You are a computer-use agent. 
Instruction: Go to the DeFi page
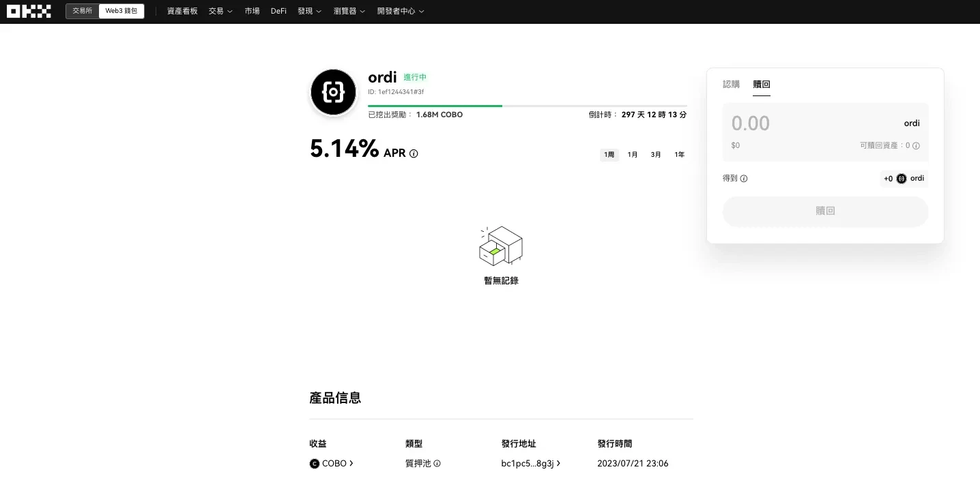(278, 12)
